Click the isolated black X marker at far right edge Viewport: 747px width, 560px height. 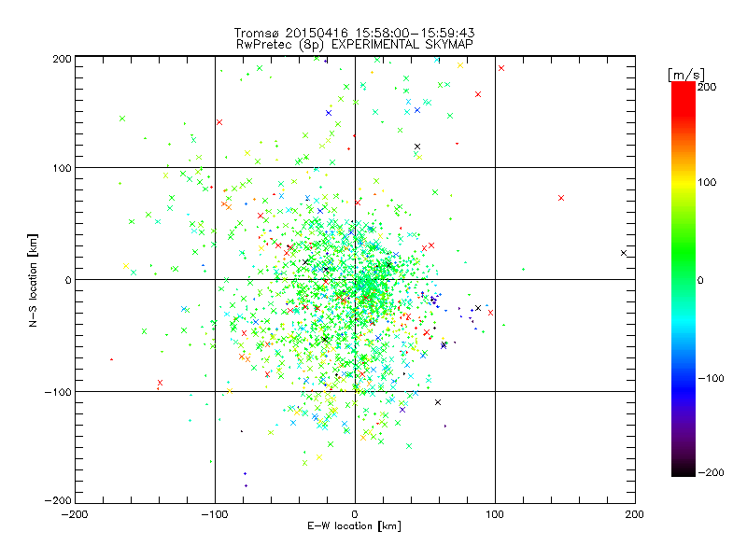pos(624,253)
